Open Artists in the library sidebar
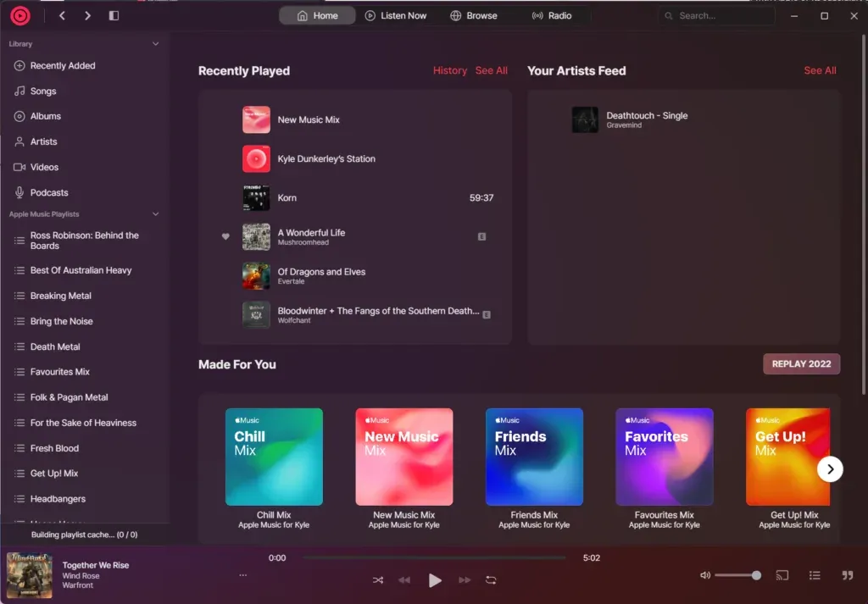This screenshot has width=868, height=604. click(84, 141)
